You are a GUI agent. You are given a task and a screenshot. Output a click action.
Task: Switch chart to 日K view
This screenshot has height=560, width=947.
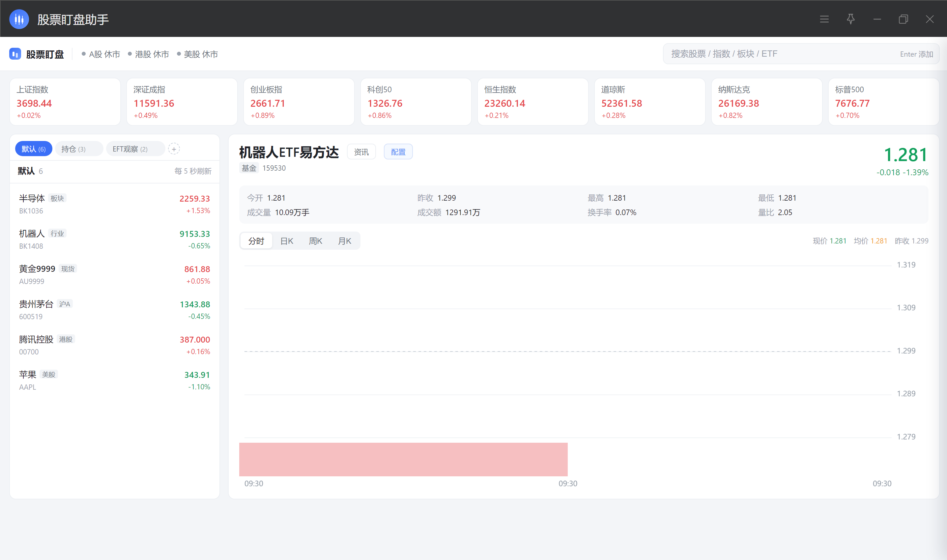tap(286, 241)
